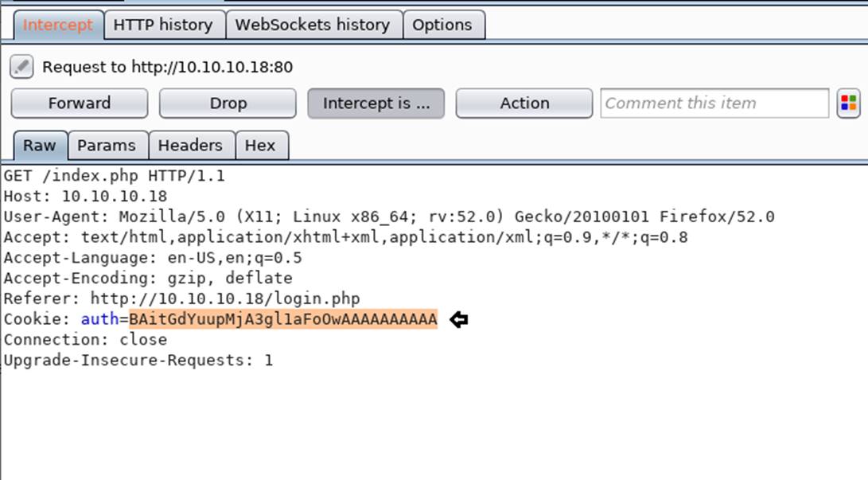Open the WebSockets history tab
Image resolution: width=868 pixels, height=480 pixels.
tap(314, 25)
